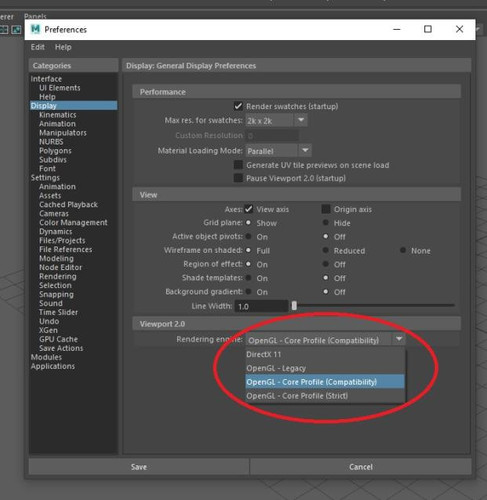Image resolution: width=487 pixels, height=500 pixels.
Task: Select Font category
Action: (47, 169)
